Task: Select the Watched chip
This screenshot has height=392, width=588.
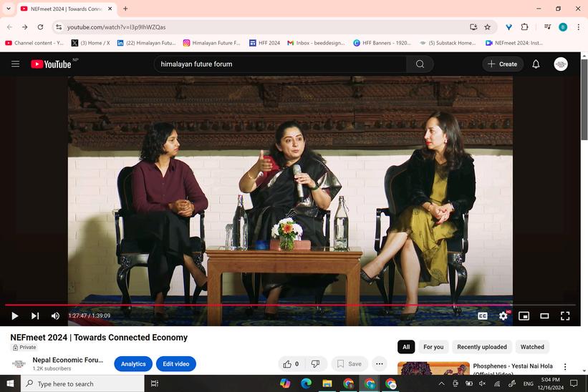Action: click(x=532, y=347)
